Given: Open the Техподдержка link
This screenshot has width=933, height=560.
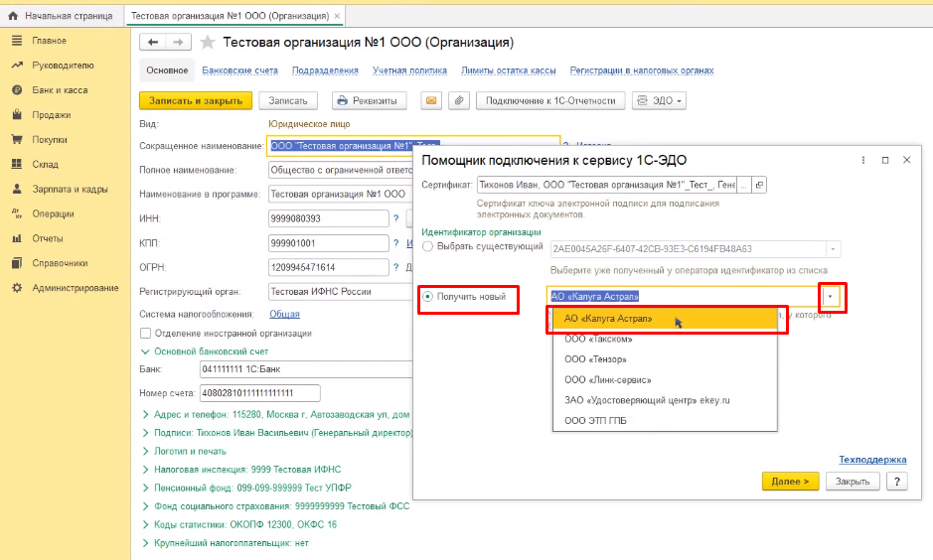Looking at the screenshot, I should pyautogui.click(x=872, y=460).
